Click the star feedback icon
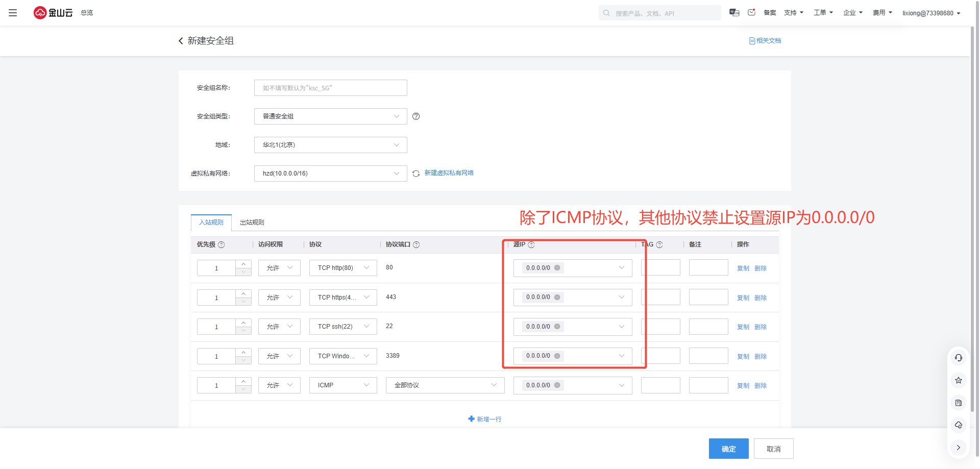 click(x=958, y=380)
